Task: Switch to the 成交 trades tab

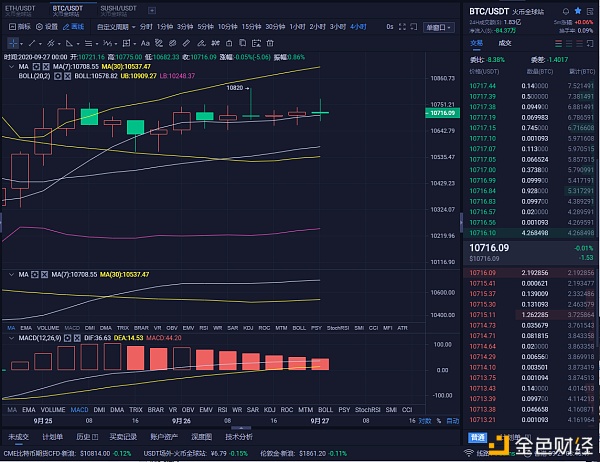Action: point(505,43)
